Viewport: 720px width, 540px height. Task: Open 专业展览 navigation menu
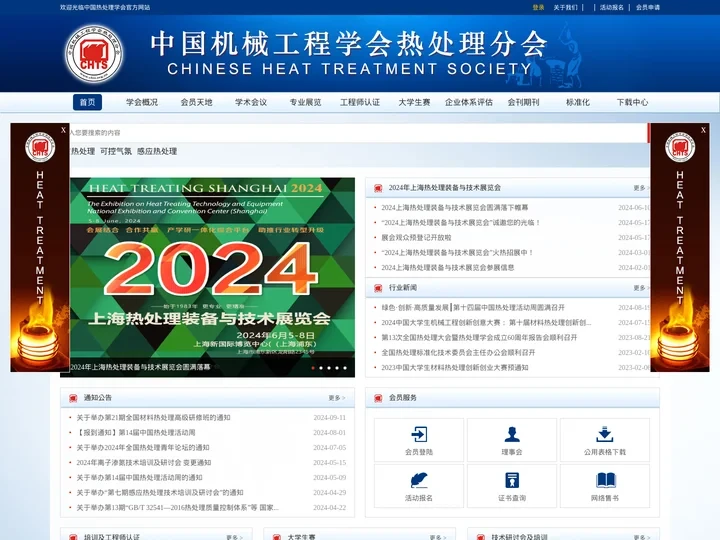(305, 102)
